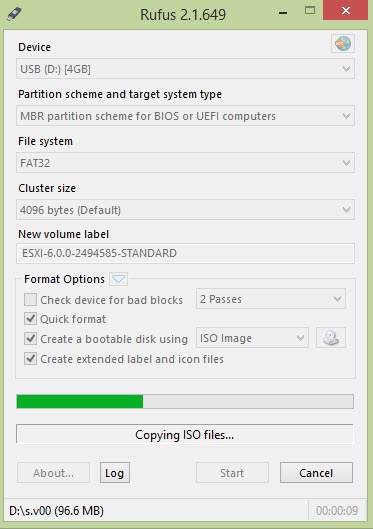Uncheck the Quick format option

point(30,319)
